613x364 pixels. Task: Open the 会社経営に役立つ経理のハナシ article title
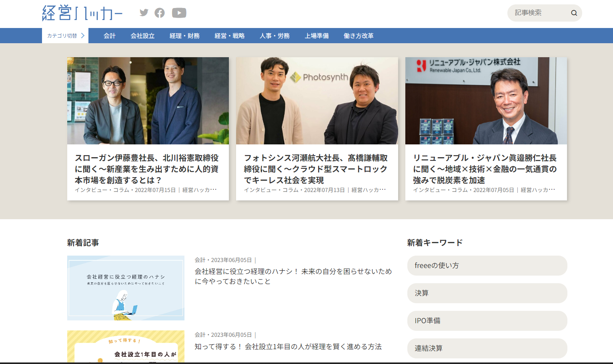[x=293, y=276]
